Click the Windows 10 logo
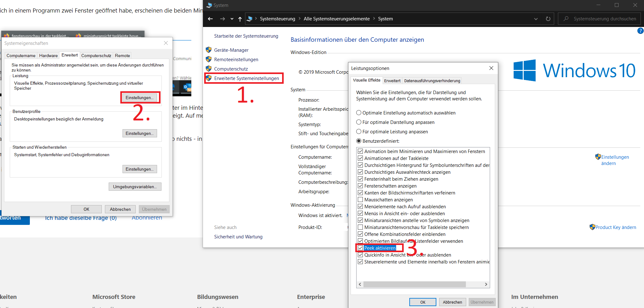The width and height of the screenshot is (644, 308). tap(574, 70)
